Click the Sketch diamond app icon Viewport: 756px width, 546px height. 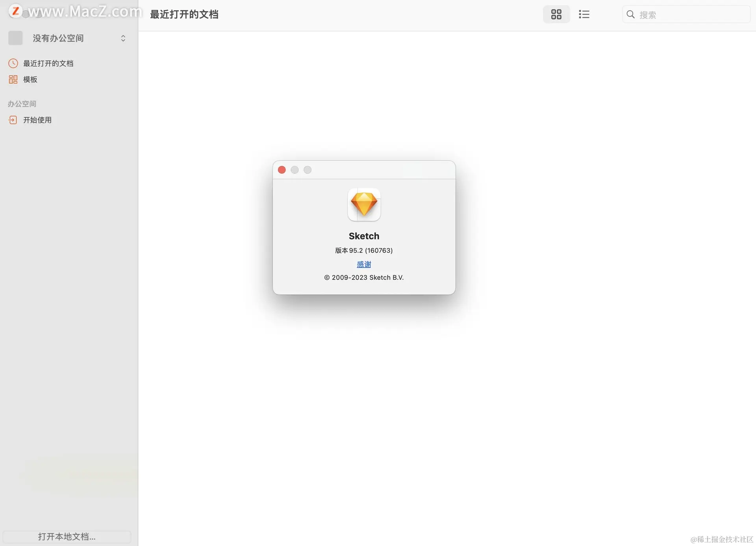(x=364, y=205)
